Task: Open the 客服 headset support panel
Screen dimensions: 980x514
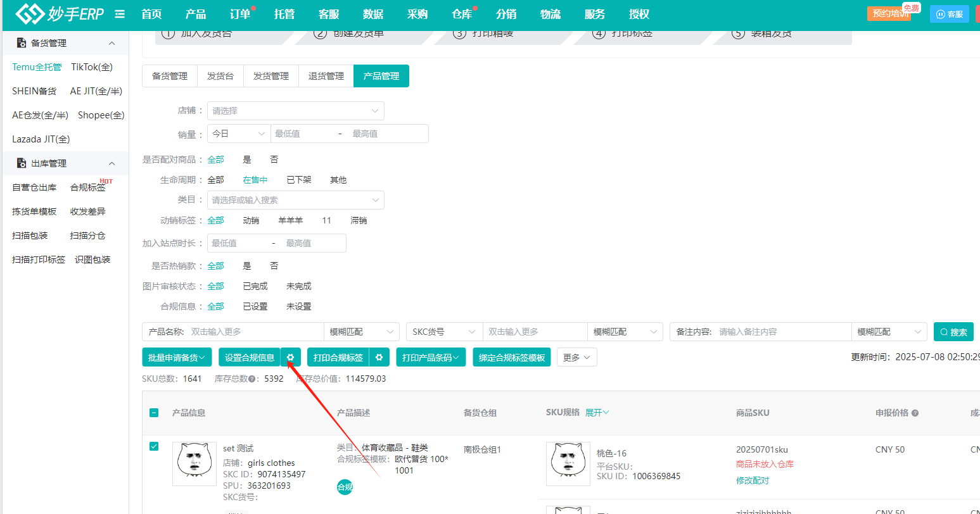Action: (x=949, y=13)
